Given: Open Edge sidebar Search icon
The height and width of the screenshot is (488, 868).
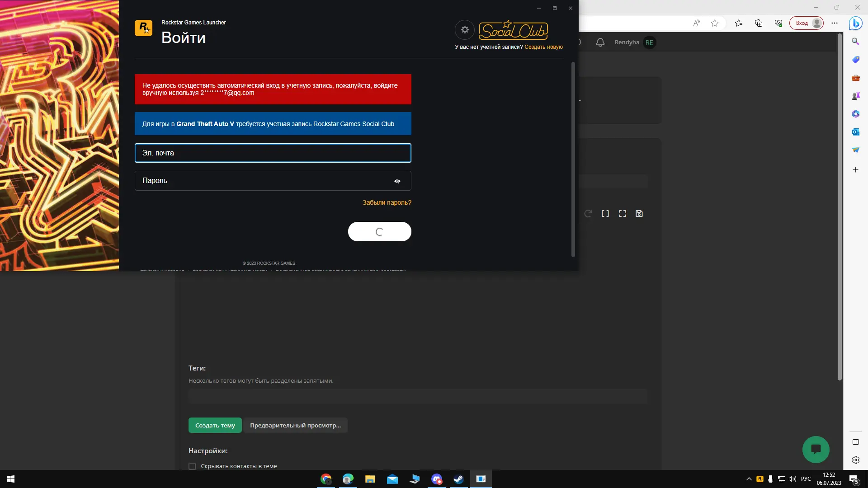Looking at the screenshot, I should click(x=855, y=42).
